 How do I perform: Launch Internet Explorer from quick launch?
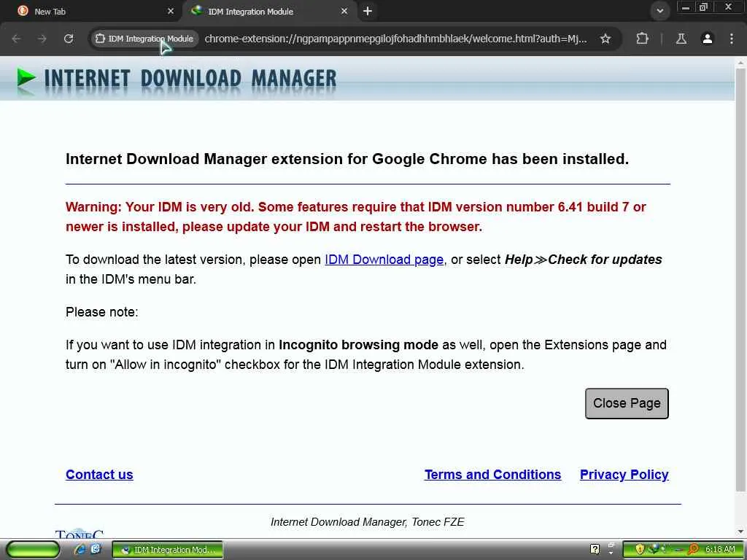[80, 549]
